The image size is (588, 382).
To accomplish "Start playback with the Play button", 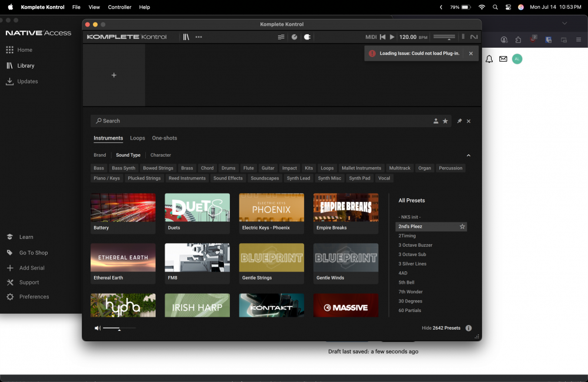I will click(x=392, y=36).
